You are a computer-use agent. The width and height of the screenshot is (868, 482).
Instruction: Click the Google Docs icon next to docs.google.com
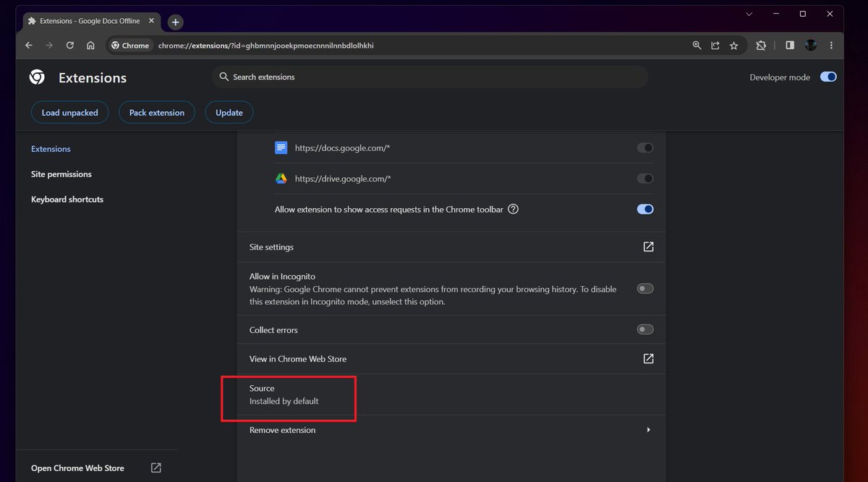pyautogui.click(x=281, y=147)
